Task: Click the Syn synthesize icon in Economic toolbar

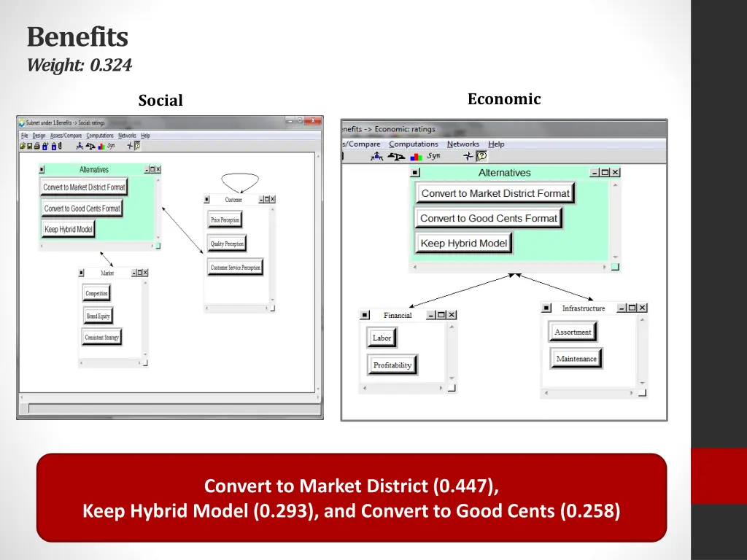Action: pyautogui.click(x=433, y=156)
